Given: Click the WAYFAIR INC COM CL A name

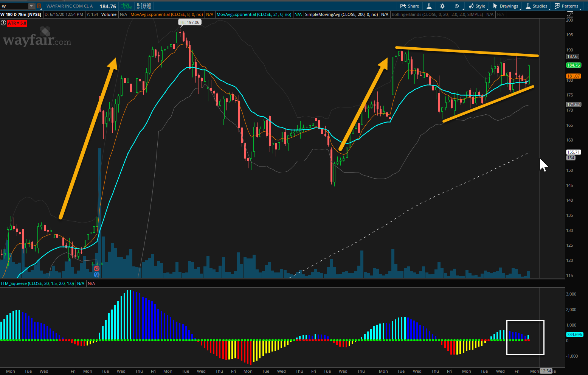Looking at the screenshot, I should [70, 6].
